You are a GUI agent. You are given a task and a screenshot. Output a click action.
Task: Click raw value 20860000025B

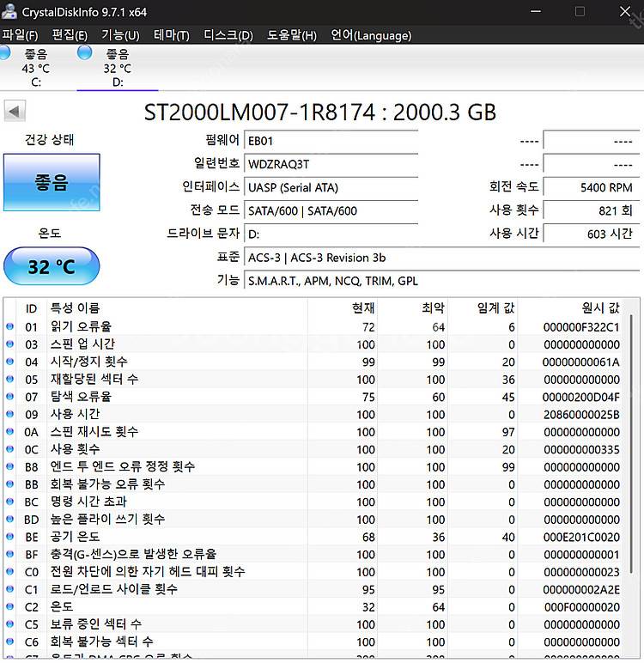tap(581, 414)
